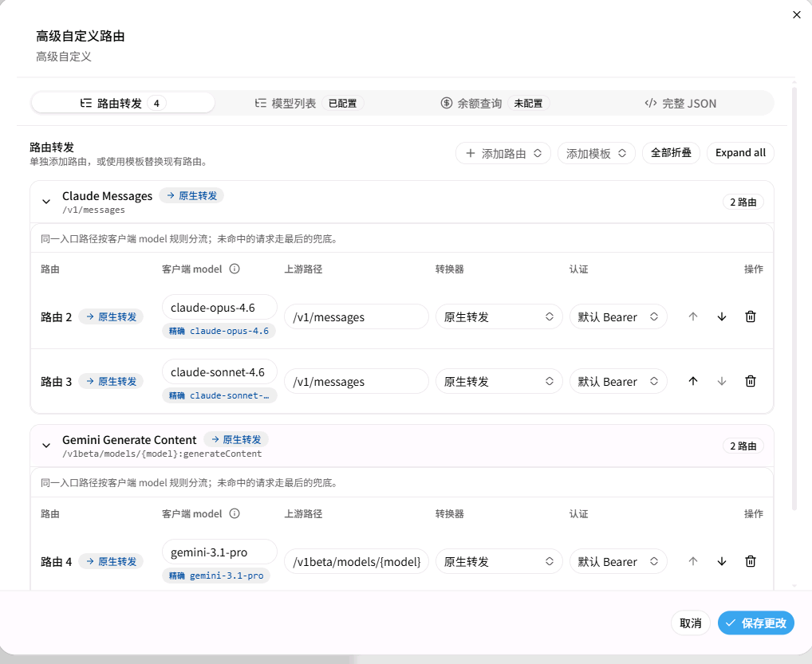This screenshot has width=812, height=664.
Task: Click the 保存更改 button
Action: (x=755, y=623)
